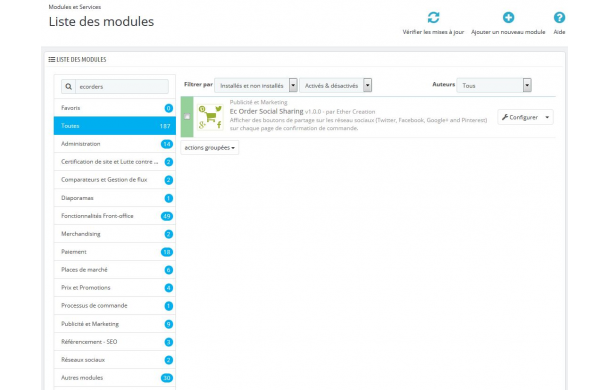The image size is (610, 390).
Task: Click Vérifier les mises à jour label
Action: pyautogui.click(x=433, y=32)
